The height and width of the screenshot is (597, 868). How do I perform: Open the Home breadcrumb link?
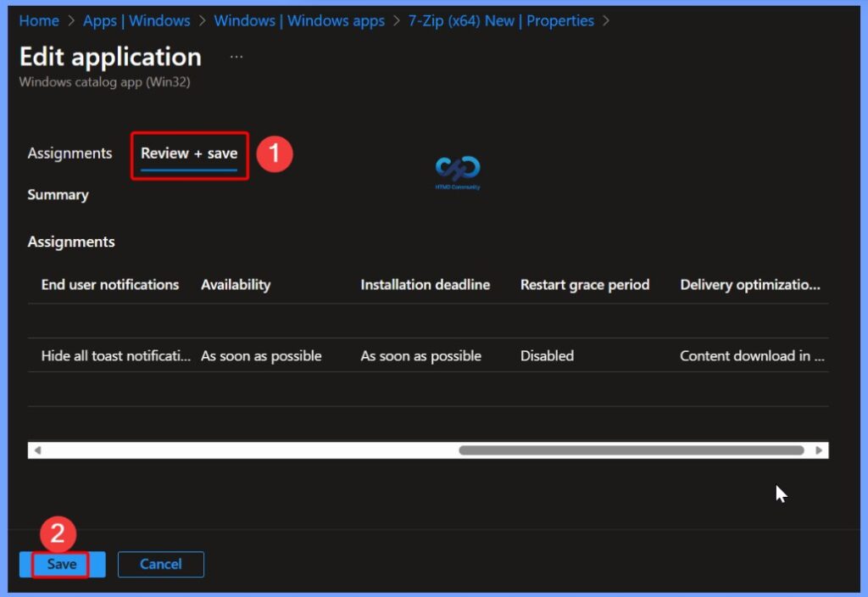(x=38, y=20)
